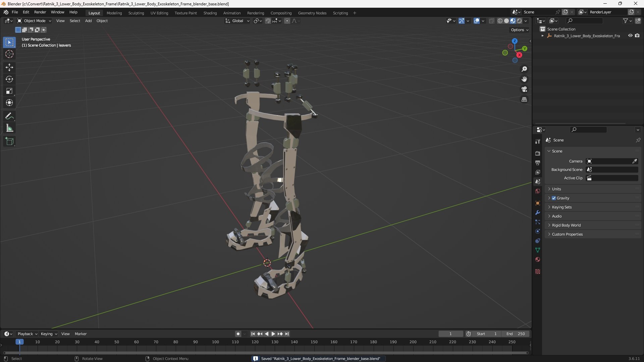Open the Output properties tab
This screenshot has height=362, width=644.
pyautogui.click(x=538, y=163)
